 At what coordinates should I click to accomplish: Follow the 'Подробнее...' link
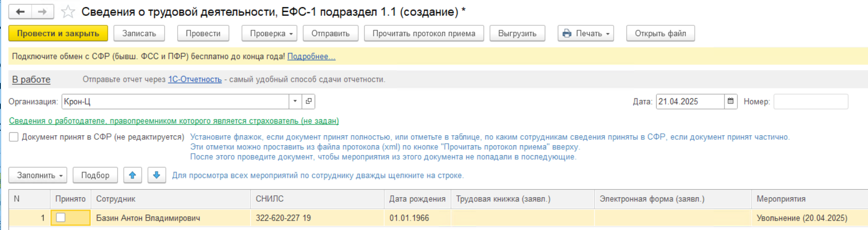point(311,57)
